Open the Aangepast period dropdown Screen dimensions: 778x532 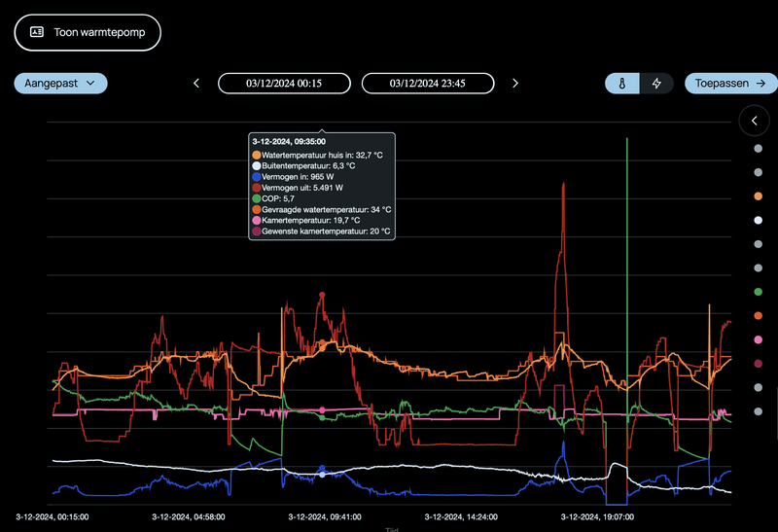tap(60, 84)
